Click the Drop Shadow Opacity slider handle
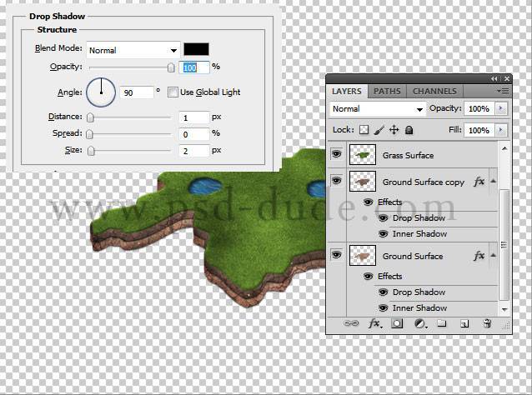The image size is (532, 395). point(171,67)
